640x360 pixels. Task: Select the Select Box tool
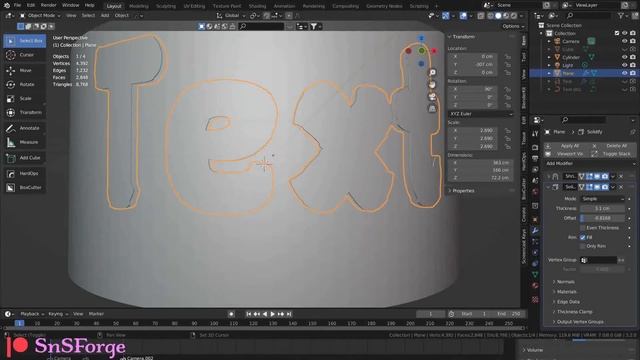(25, 41)
